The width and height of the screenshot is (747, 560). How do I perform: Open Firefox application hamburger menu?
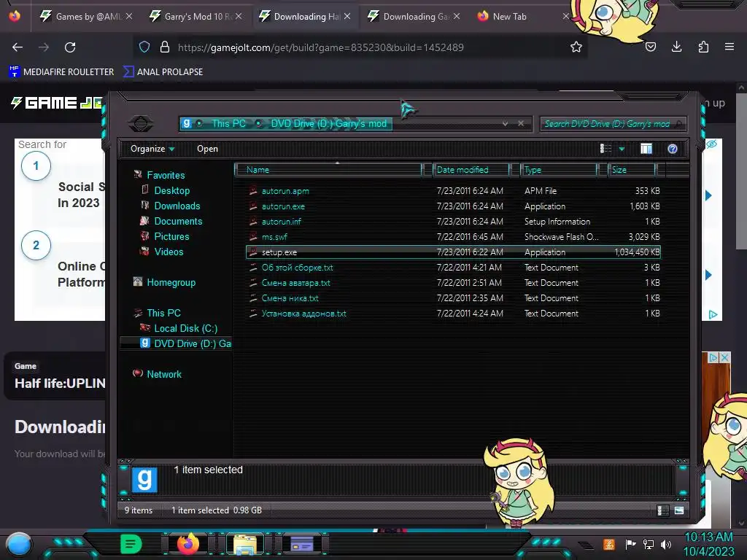pyautogui.click(x=729, y=47)
